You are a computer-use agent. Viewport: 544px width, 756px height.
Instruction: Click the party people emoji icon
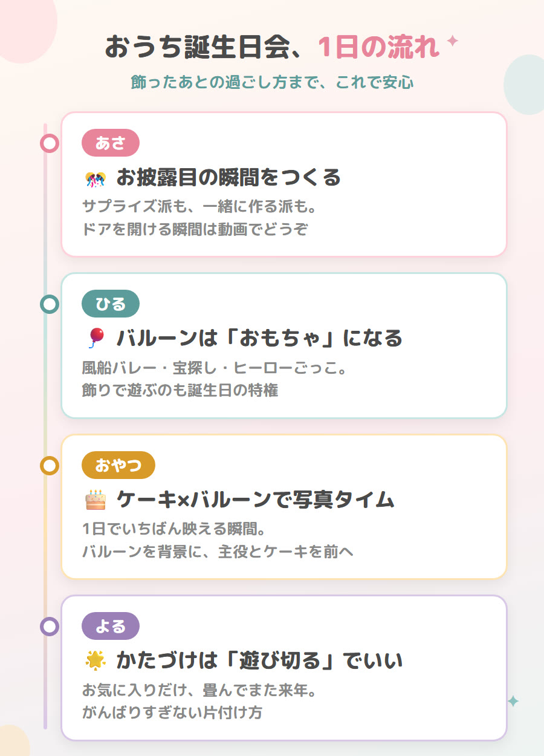pyautogui.click(x=96, y=179)
